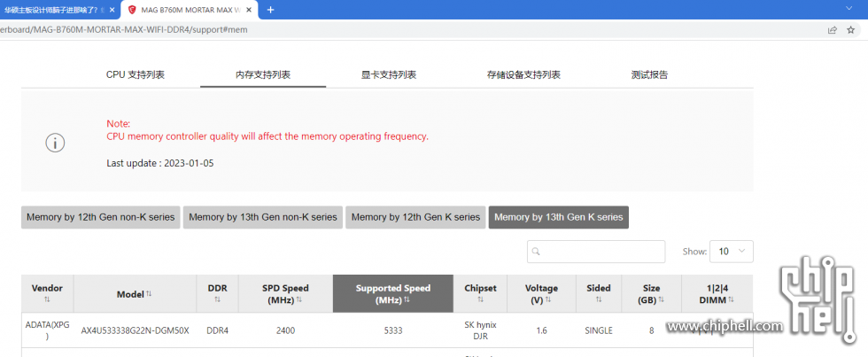Open the 测试报告 tab
This screenshot has height=357, width=868.
coord(649,74)
